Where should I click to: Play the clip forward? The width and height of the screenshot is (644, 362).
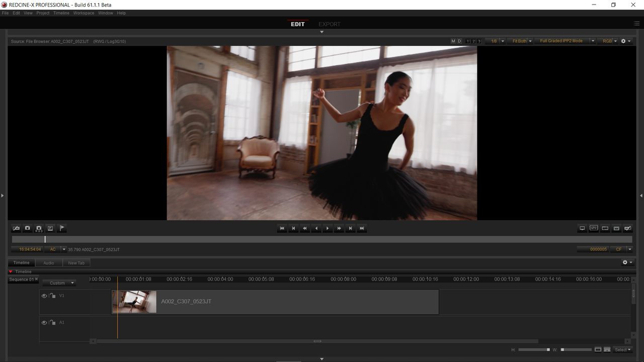(x=328, y=228)
